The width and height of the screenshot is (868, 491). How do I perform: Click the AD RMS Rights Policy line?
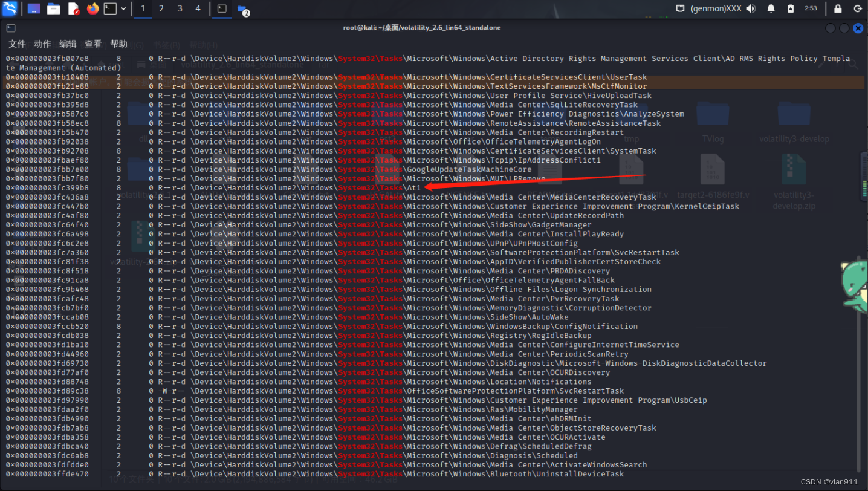(428, 63)
